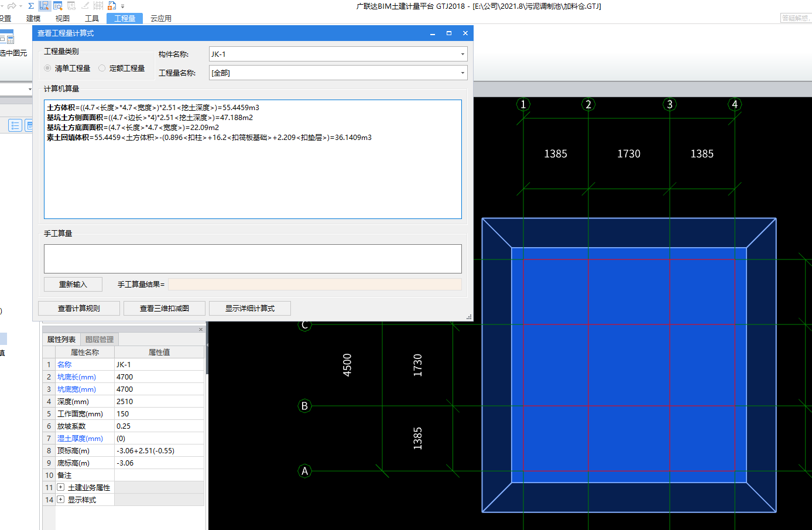Click the grayed pencil edit icon
The width and height of the screenshot is (812, 530).
pos(85,6)
